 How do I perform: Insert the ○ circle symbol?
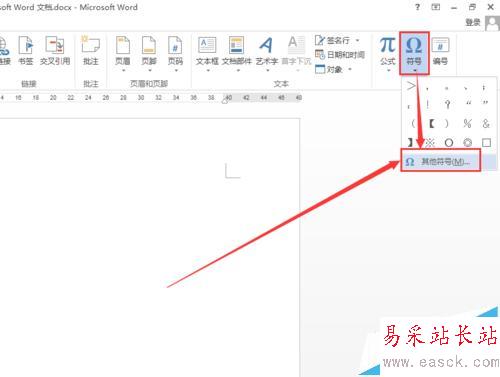point(449,143)
